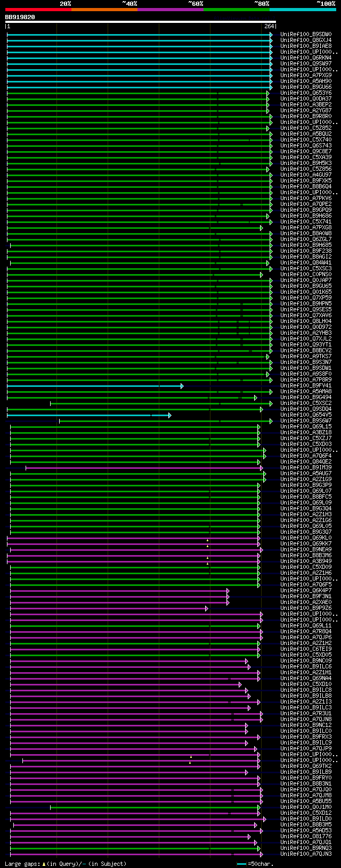Select label UniRef100_B9S6W7

tap(306, 420)
